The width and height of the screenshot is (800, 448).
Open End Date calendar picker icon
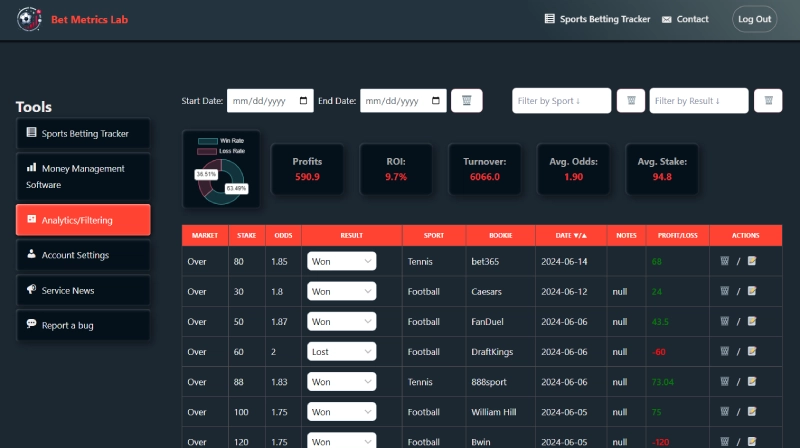(436, 101)
